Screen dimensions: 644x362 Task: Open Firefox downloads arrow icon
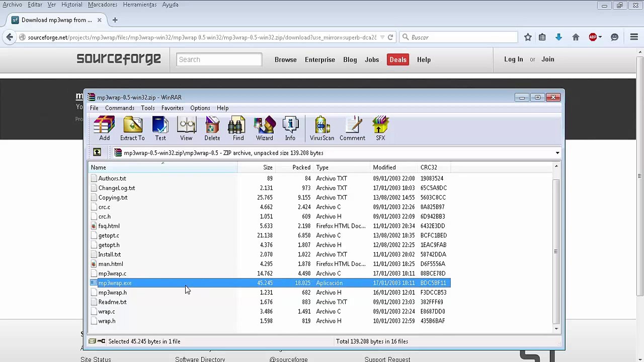558,37
